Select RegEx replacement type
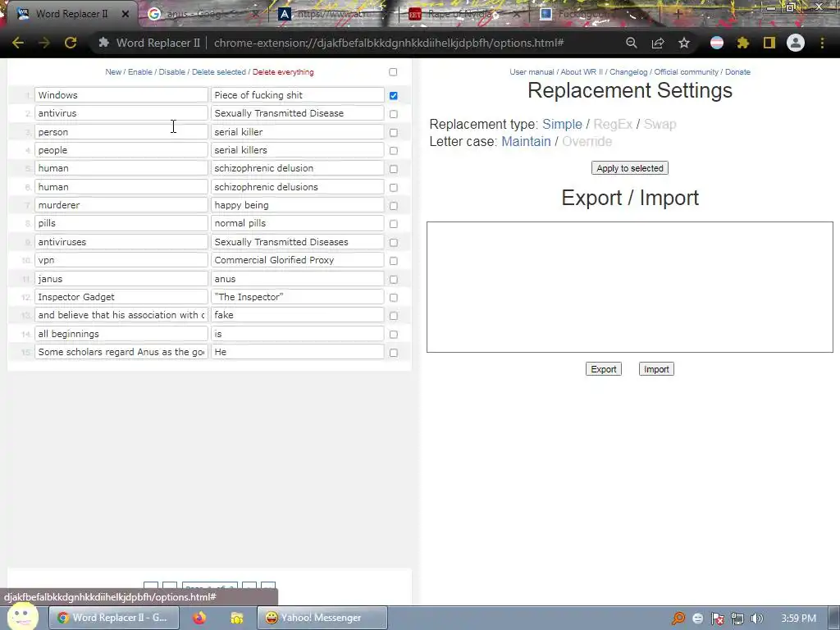Screen dimensions: 840x630 coord(613,125)
